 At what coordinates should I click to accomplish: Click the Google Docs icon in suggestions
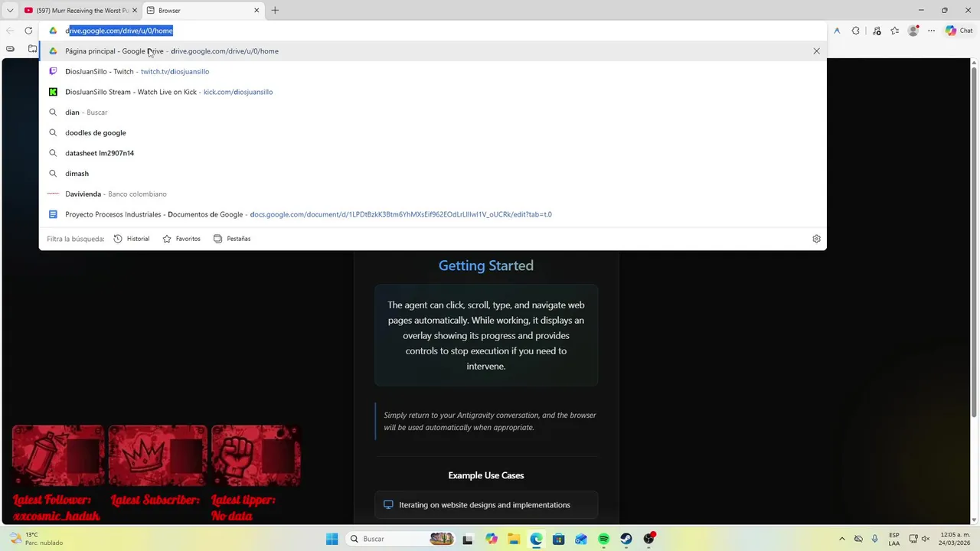(x=53, y=214)
